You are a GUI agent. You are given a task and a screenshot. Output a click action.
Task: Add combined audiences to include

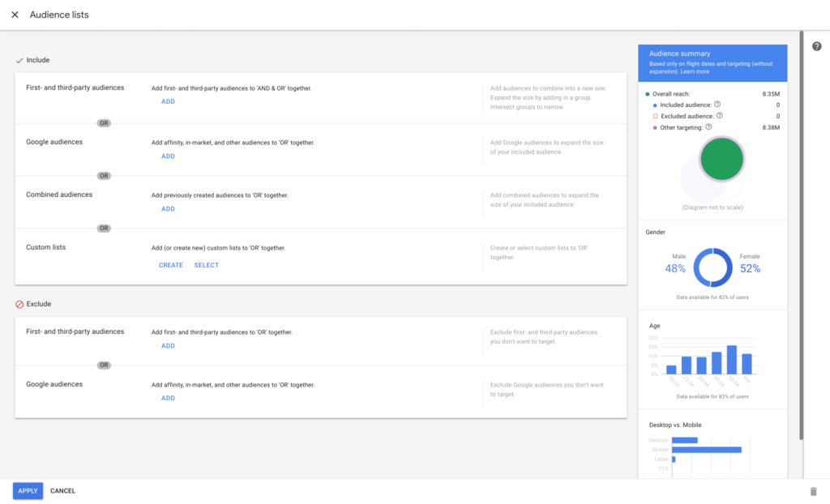tap(168, 209)
